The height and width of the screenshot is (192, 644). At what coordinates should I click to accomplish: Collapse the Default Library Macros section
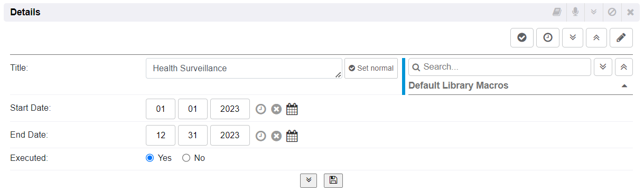[x=624, y=85]
